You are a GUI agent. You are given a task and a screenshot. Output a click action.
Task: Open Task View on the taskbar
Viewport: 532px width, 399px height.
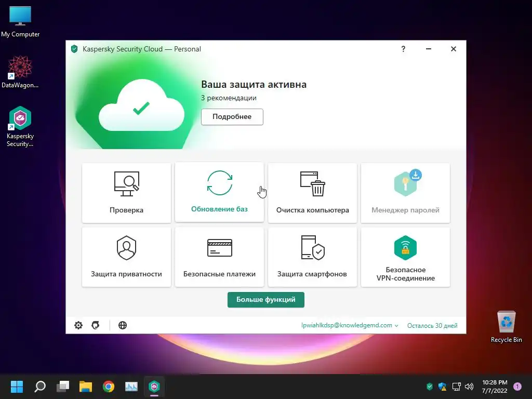tap(63, 386)
